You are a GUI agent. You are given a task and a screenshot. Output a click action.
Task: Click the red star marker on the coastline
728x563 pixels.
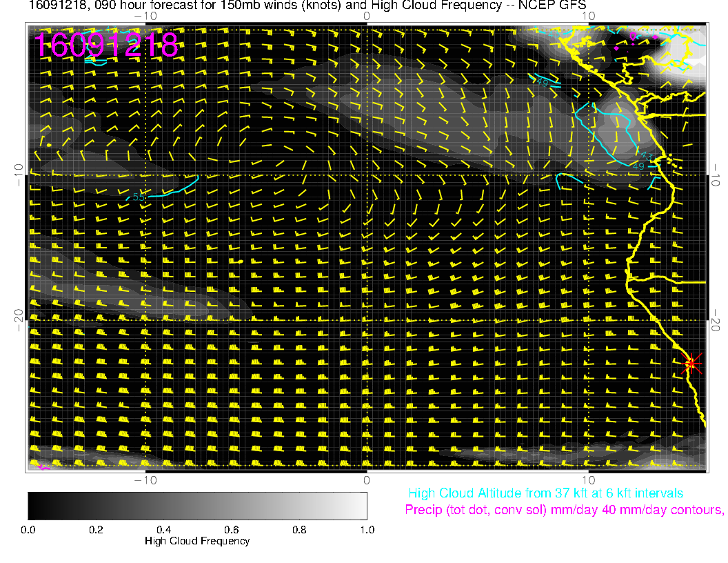pyautogui.click(x=691, y=363)
